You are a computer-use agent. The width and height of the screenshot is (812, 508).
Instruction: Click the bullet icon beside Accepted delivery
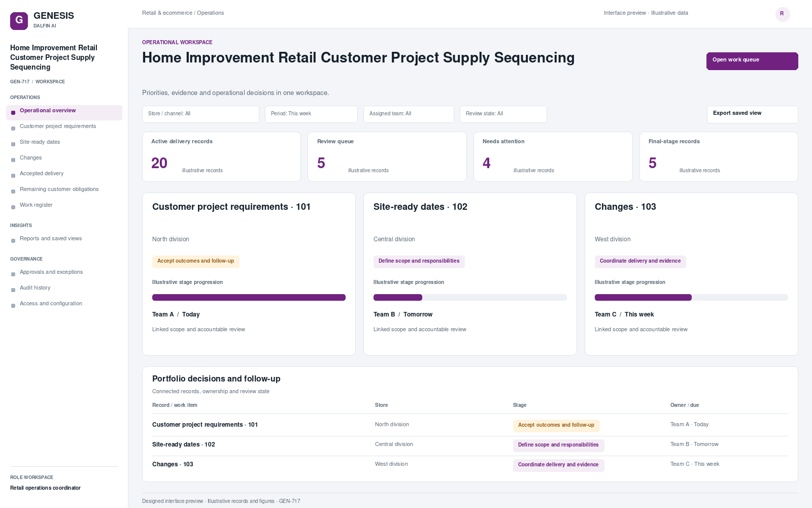coord(13,176)
